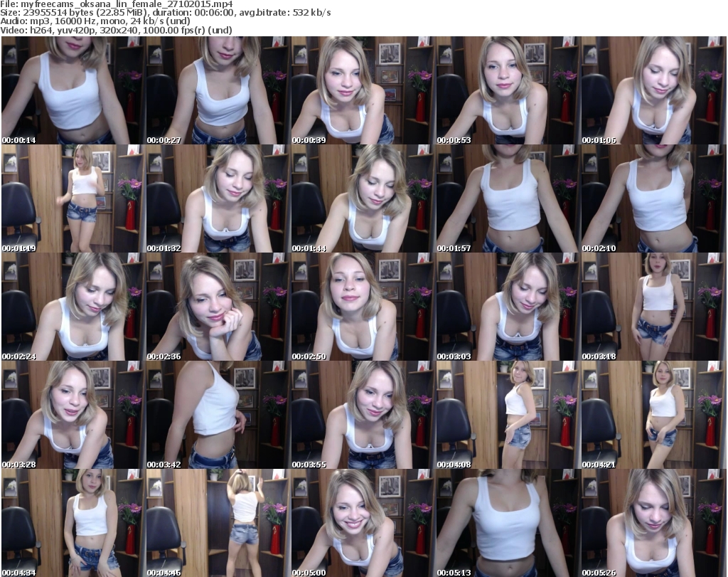Choose the frame labeled 00:01:32
Image resolution: width=728 pixels, height=577 pixels.
(x=218, y=198)
